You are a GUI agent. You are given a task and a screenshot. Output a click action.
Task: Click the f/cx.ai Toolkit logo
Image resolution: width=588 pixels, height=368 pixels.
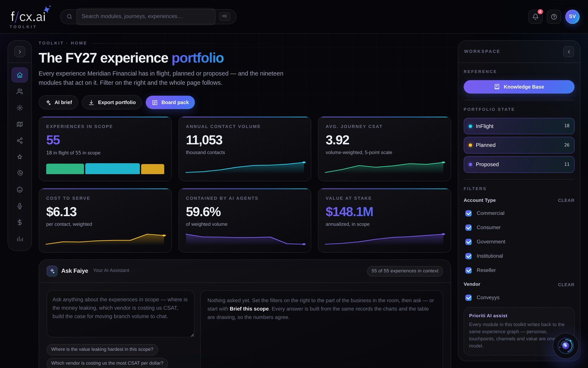pyautogui.click(x=29, y=18)
